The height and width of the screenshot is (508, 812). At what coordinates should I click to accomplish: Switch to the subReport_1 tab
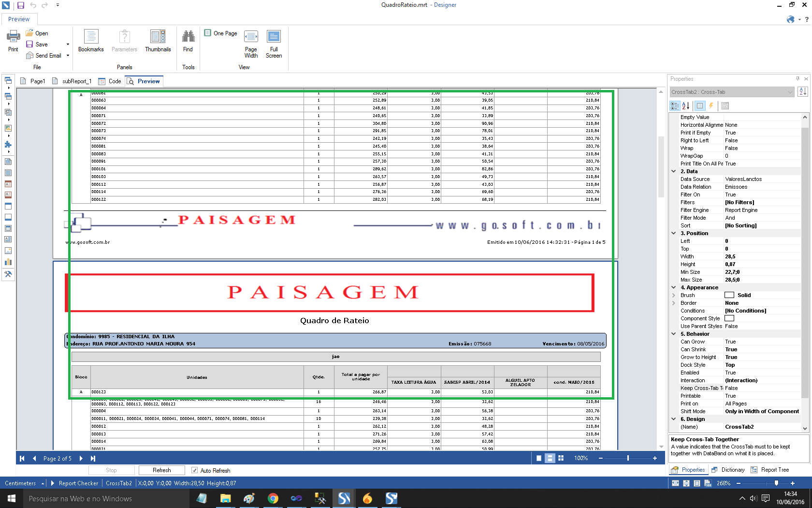[x=72, y=81]
